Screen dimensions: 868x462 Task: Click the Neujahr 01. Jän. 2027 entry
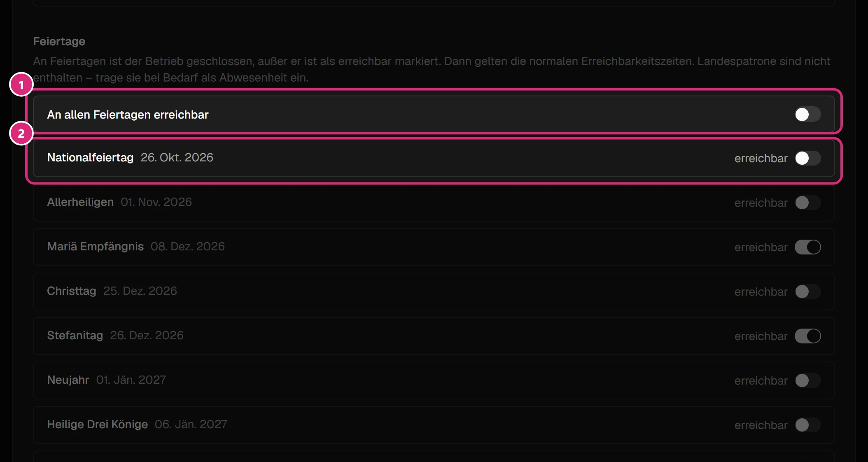106,380
